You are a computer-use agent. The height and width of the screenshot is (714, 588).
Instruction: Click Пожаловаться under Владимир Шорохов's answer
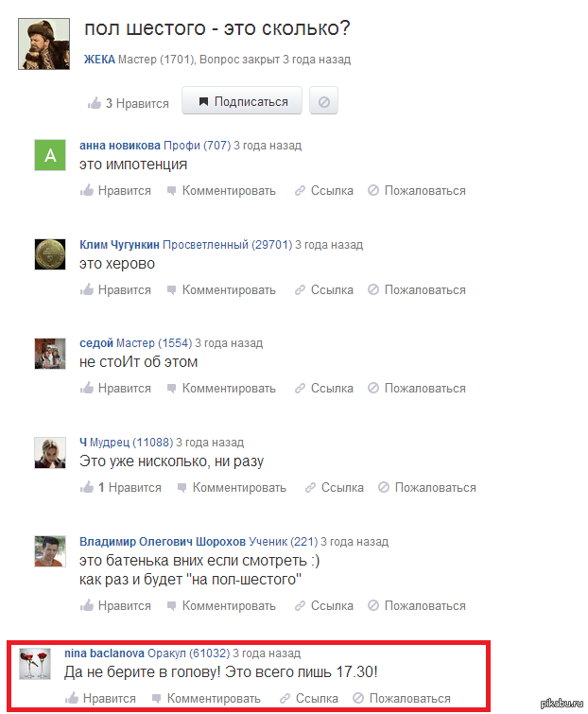tap(425, 605)
